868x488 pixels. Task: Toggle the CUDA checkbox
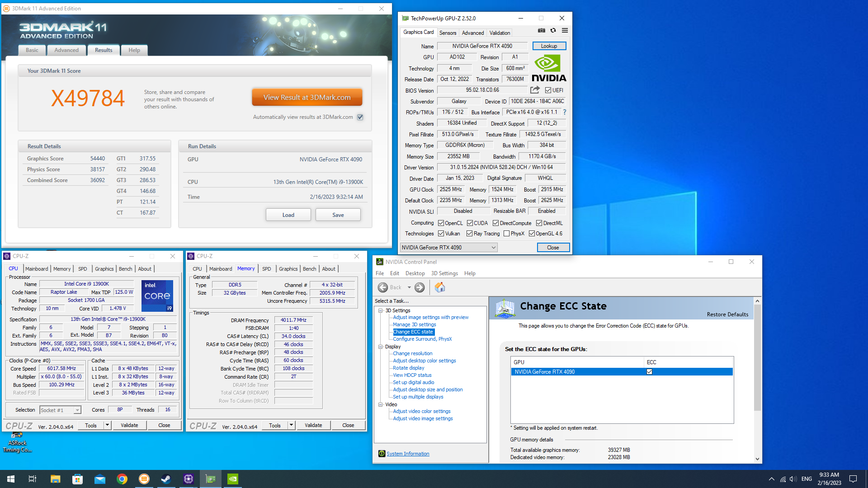pos(470,223)
